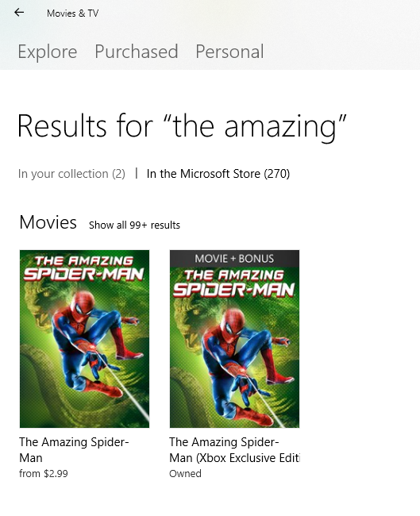Click the from $2.99 price label
420x516 pixels.
click(x=44, y=474)
